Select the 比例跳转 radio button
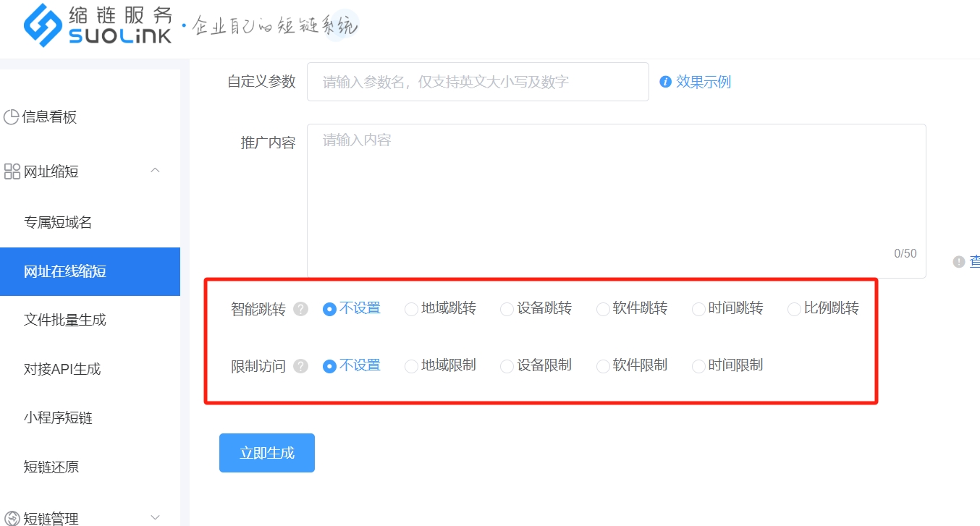This screenshot has width=980, height=526. 794,309
